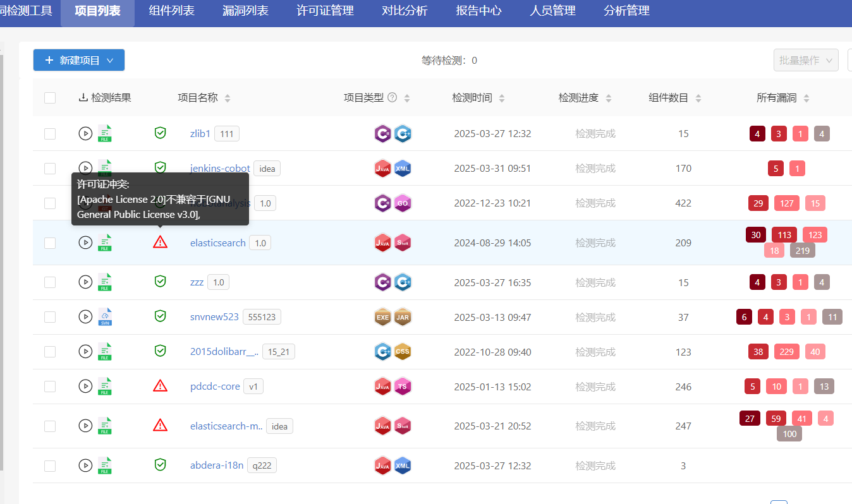Click the JAR type icon in the snvnew523 row

403,318
